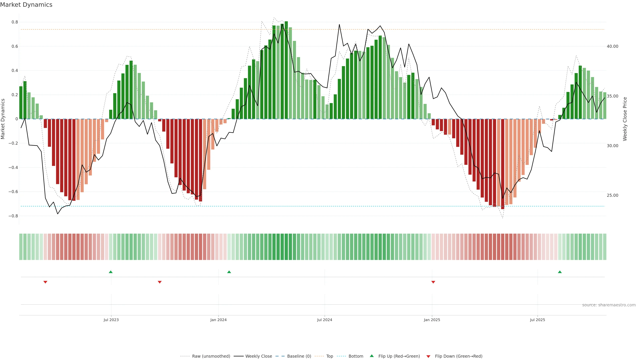644x362 pixels.
Task: Click the Flip Up legend triangle icon
Action: (372, 356)
